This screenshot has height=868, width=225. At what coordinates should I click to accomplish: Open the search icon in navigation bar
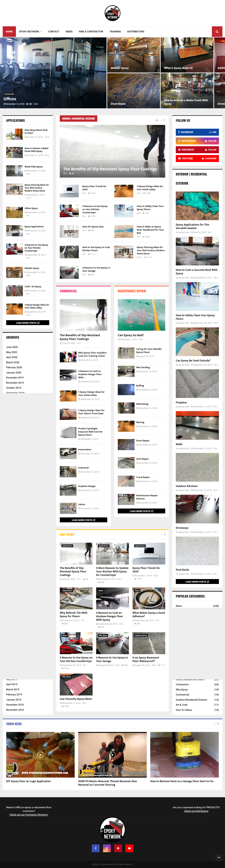point(217,32)
